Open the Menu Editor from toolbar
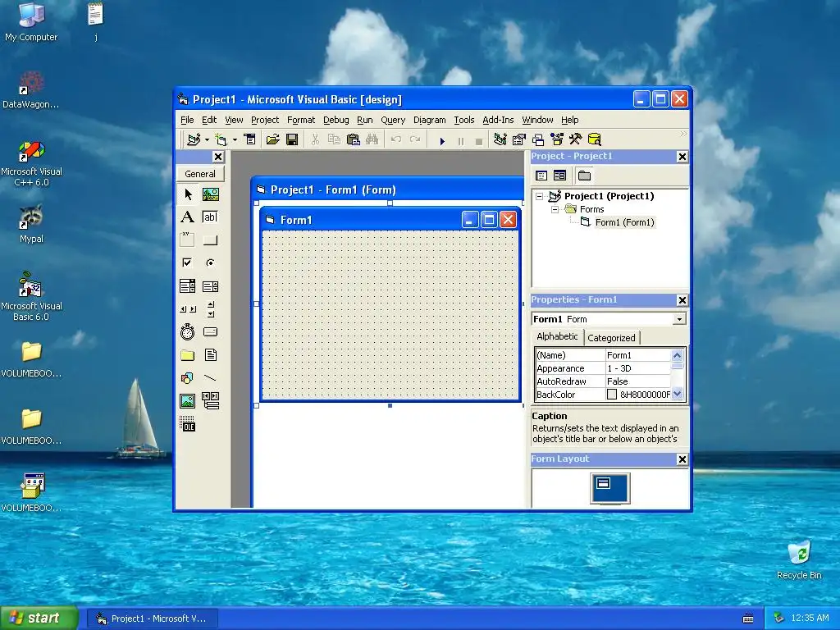 point(249,139)
